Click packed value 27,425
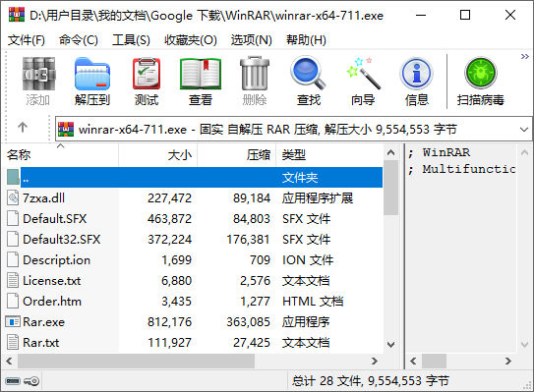Screen dimensions: 534x392 click(252, 342)
